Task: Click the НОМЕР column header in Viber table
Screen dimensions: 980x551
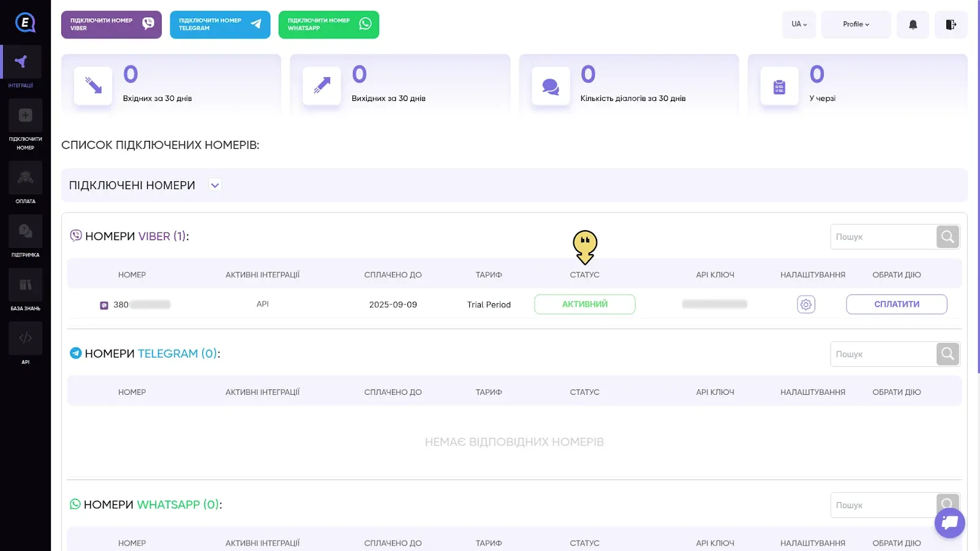Action: [132, 275]
